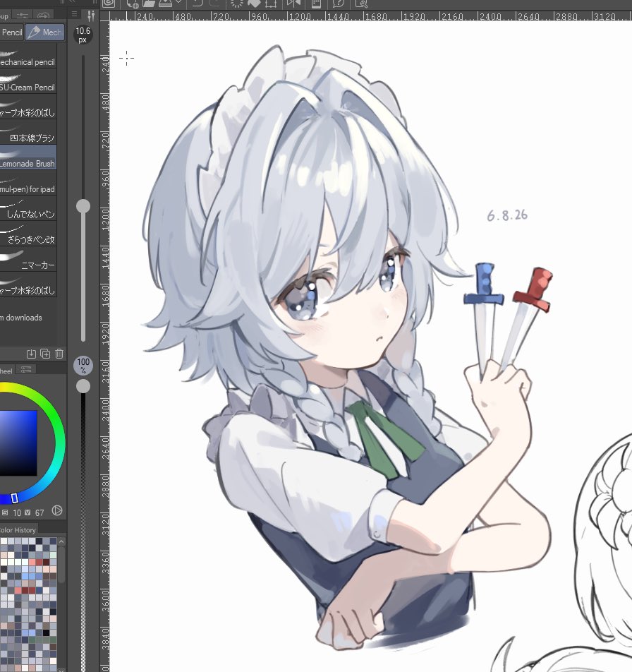Click the 'm downloads' label in sub tool list
This screenshot has height=672, width=632.
pyautogui.click(x=21, y=318)
